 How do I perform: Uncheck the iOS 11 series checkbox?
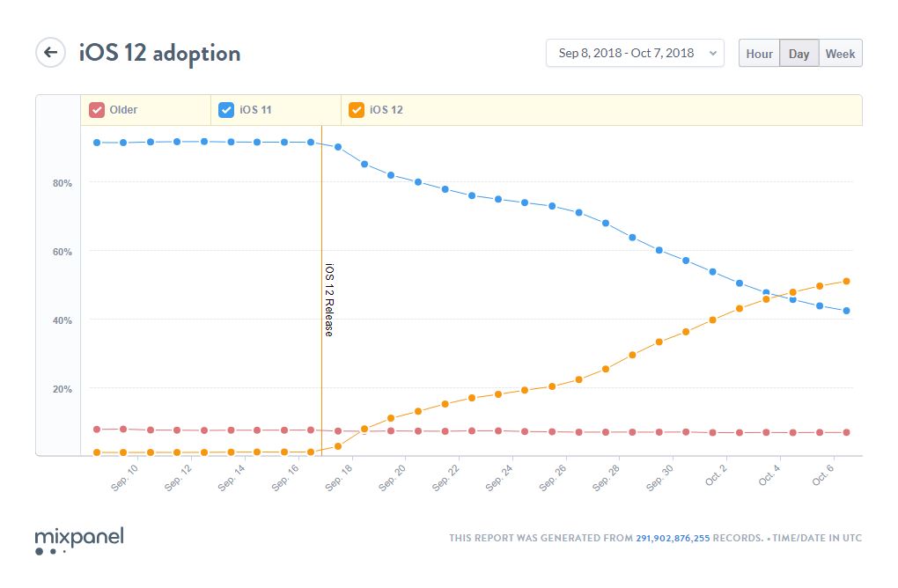coord(226,110)
